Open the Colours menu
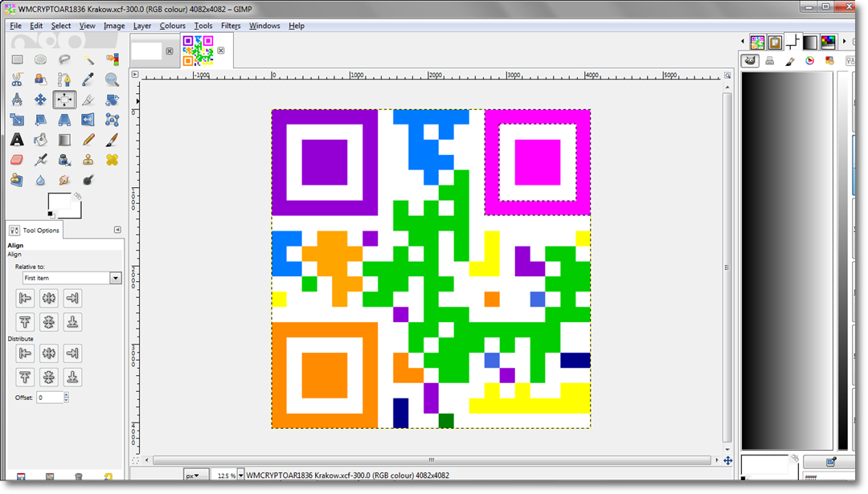The image size is (868, 494). [172, 26]
